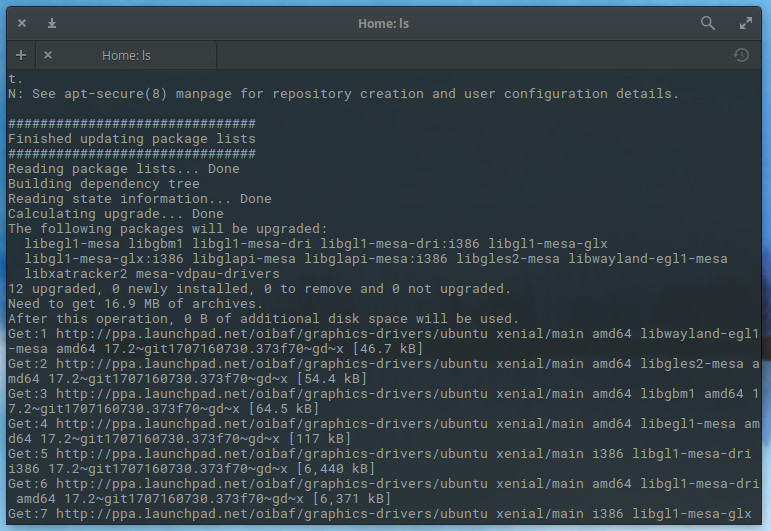Click the down-arrow icon in the title bar

click(52, 23)
